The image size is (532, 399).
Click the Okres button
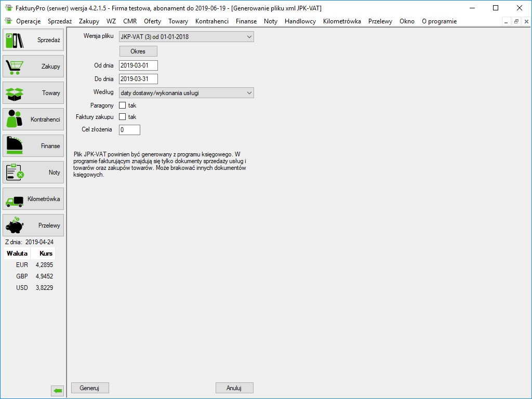click(138, 51)
